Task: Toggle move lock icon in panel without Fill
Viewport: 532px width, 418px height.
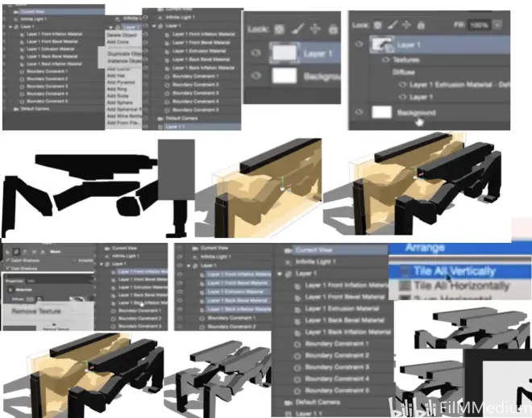Action: [x=315, y=29]
